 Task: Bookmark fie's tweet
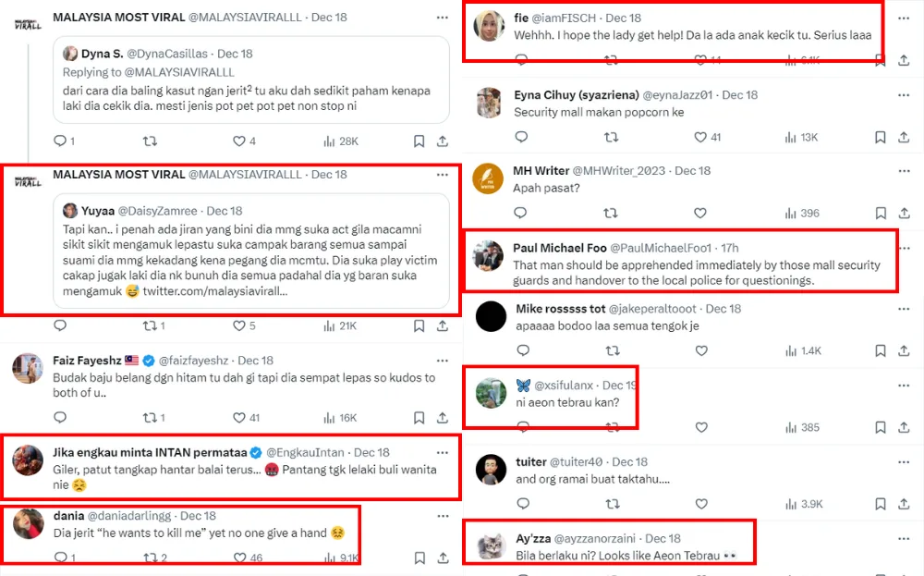point(880,60)
